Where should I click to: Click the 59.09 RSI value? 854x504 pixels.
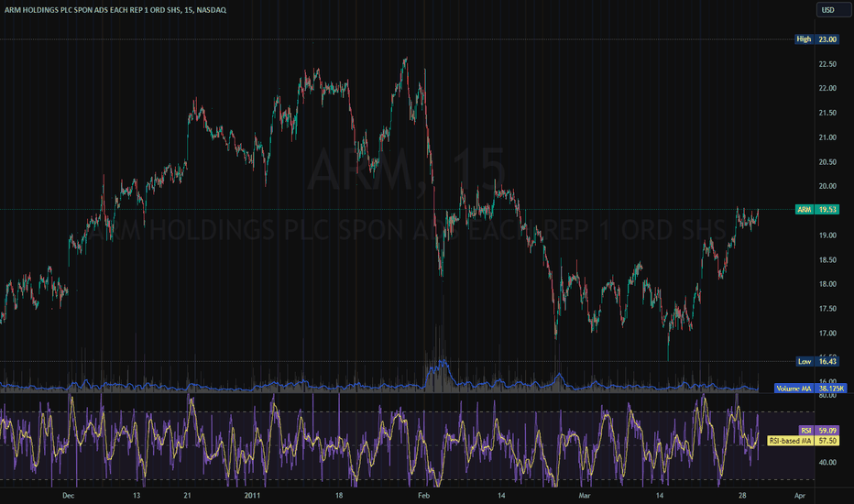[x=827, y=431]
